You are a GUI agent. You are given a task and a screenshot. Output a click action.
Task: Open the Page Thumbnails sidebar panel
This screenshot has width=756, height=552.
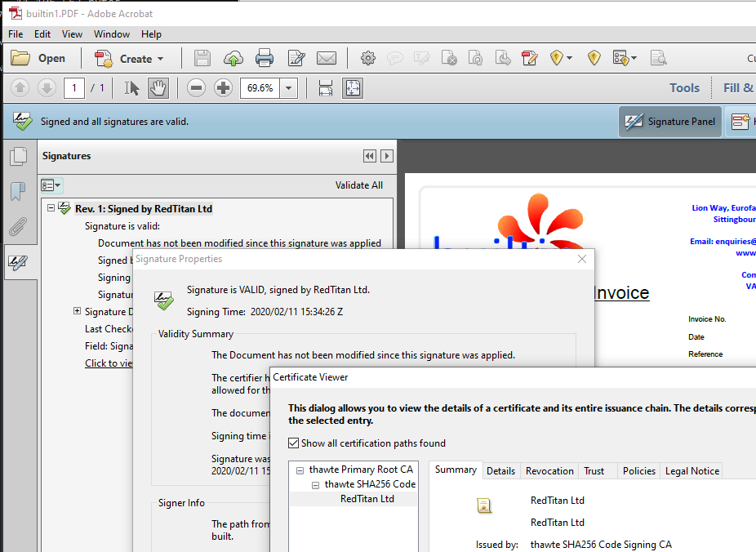(18, 156)
